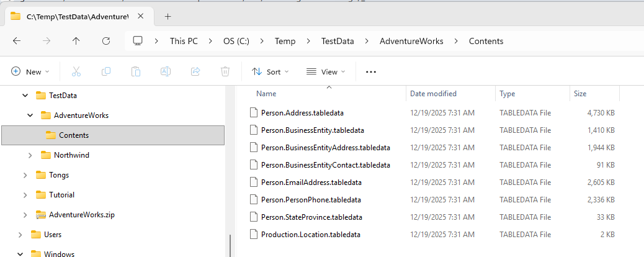Click Temp in address breadcrumb

[x=285, y=41]
